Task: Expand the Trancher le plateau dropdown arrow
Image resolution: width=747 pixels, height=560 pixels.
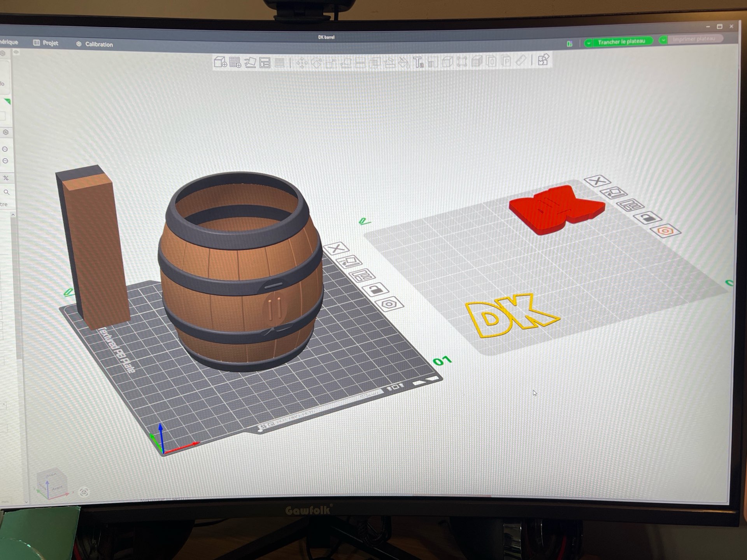Action: coord(589,43)
